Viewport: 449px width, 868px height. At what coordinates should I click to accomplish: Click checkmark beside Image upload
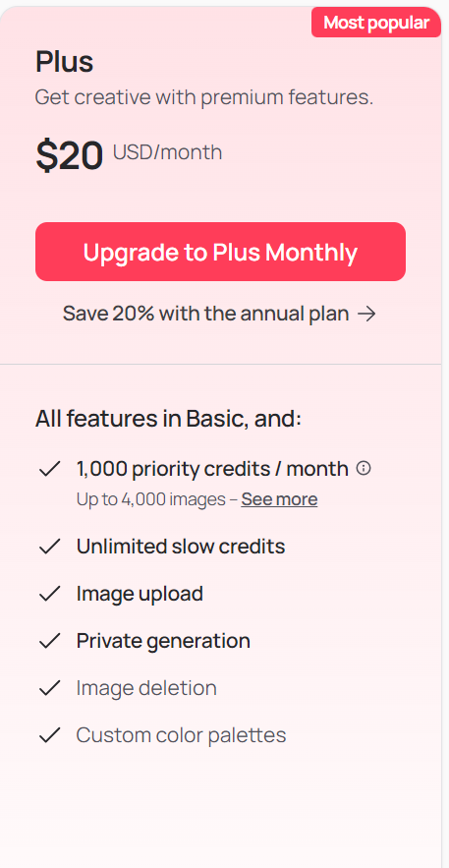tap(49, 594)
